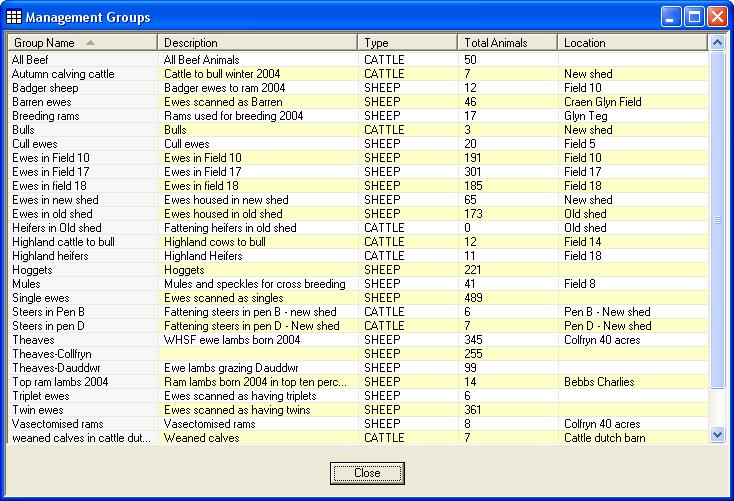Click description 'Ewe lambs grazing Dauddwr'

pos(231,368)
